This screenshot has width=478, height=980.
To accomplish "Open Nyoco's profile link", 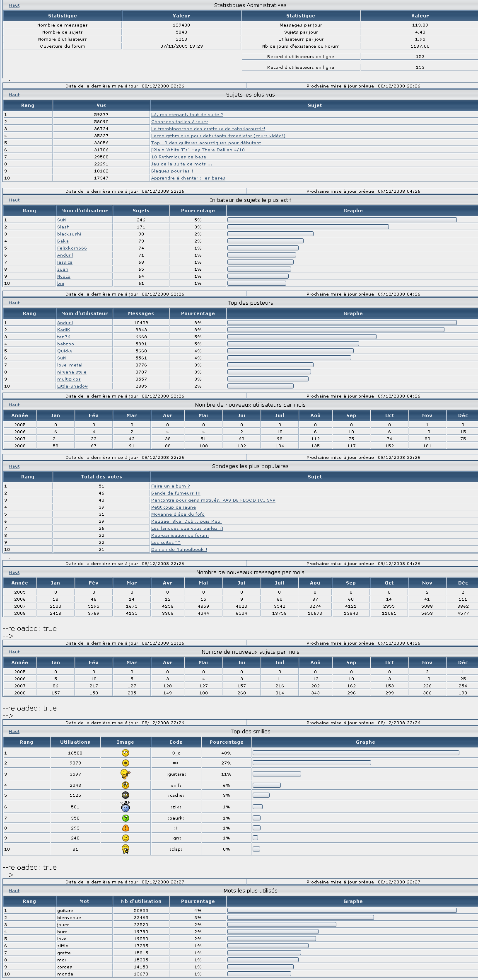I will tap(64, 277).
